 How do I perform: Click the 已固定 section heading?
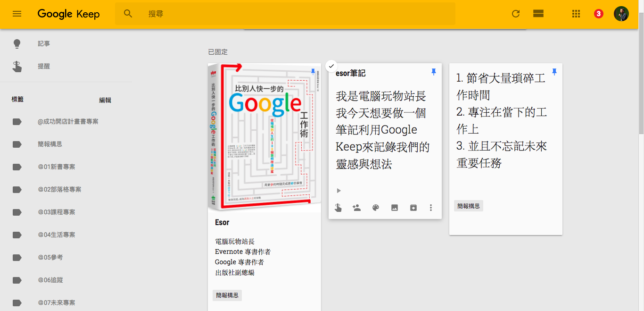coord(218,52)
